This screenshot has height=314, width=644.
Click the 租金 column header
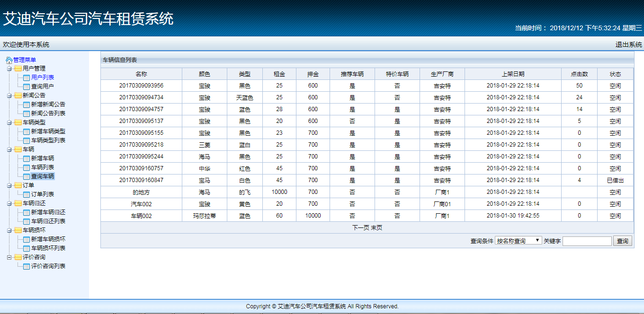tap(279, 74)
